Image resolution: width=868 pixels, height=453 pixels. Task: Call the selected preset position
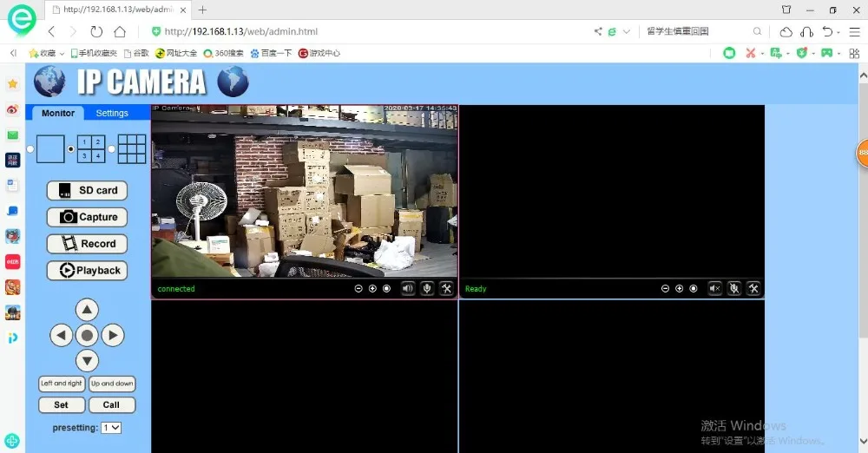[x=111, y=404]
